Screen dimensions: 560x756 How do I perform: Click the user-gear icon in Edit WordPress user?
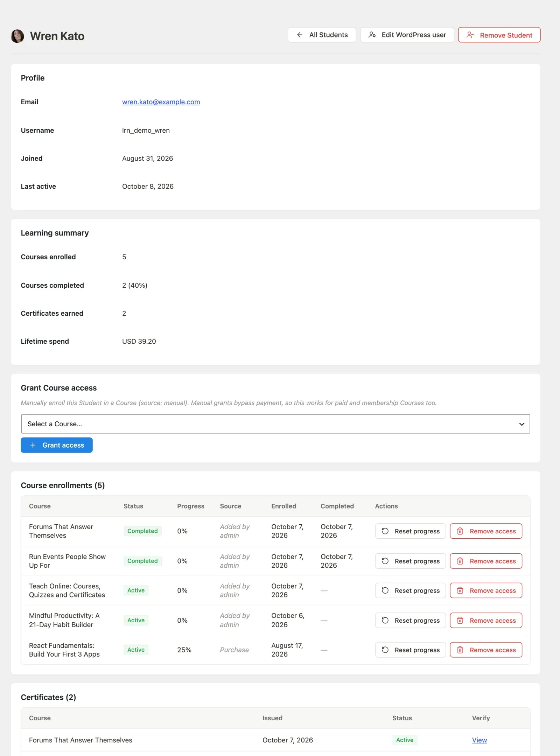372,35
